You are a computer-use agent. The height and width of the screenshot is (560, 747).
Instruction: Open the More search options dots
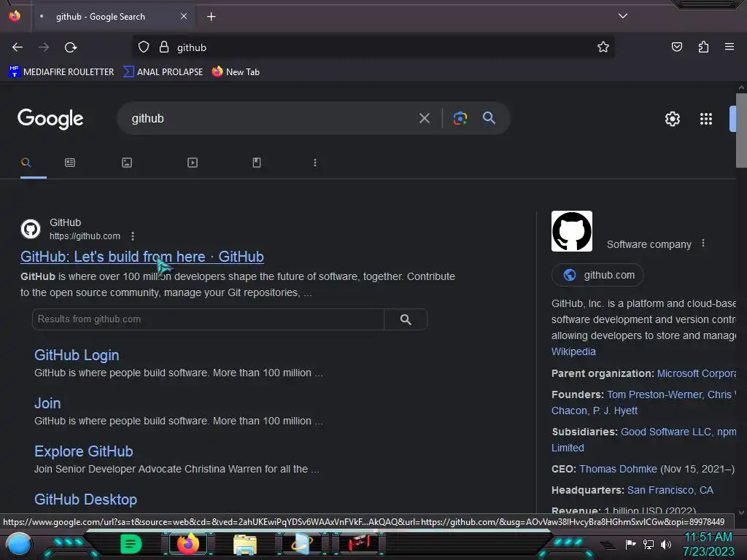pos(315,163)
